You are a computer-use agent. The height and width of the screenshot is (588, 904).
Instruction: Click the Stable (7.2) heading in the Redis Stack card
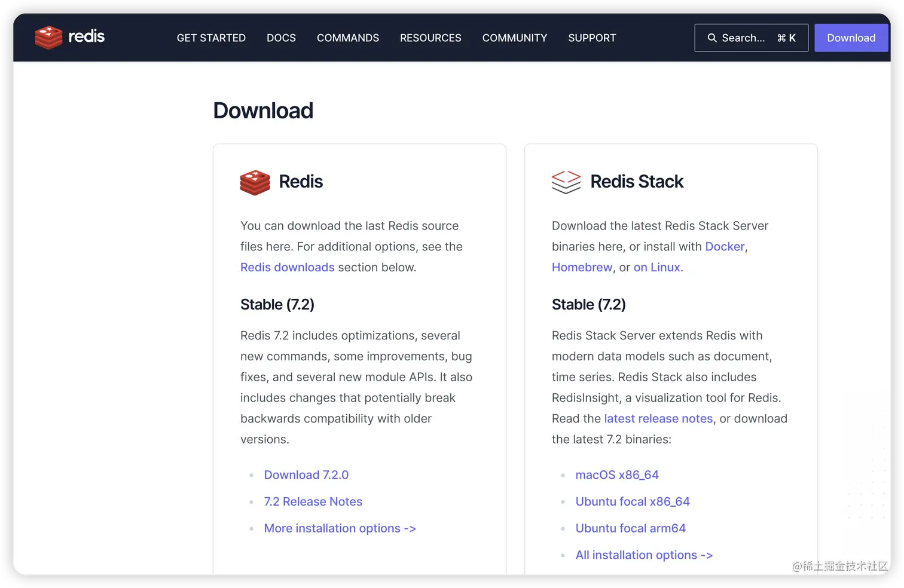point(589,305)
